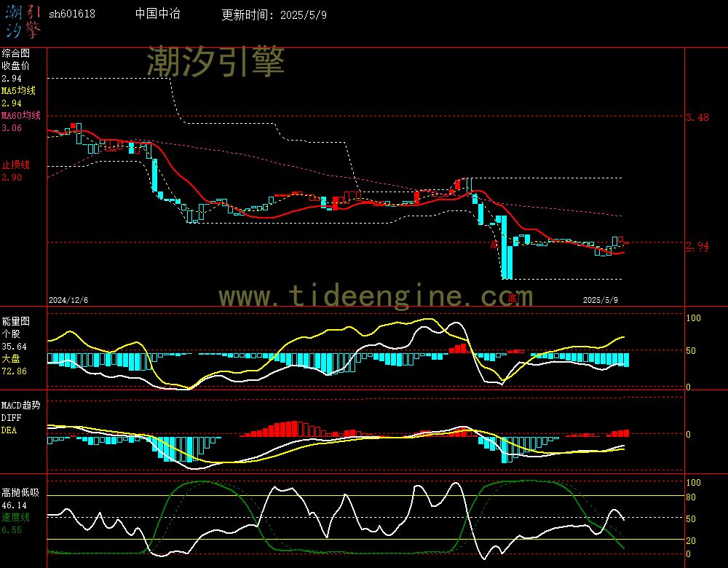
Task: Select the 能量图 panel label
Action: (15, 321)
